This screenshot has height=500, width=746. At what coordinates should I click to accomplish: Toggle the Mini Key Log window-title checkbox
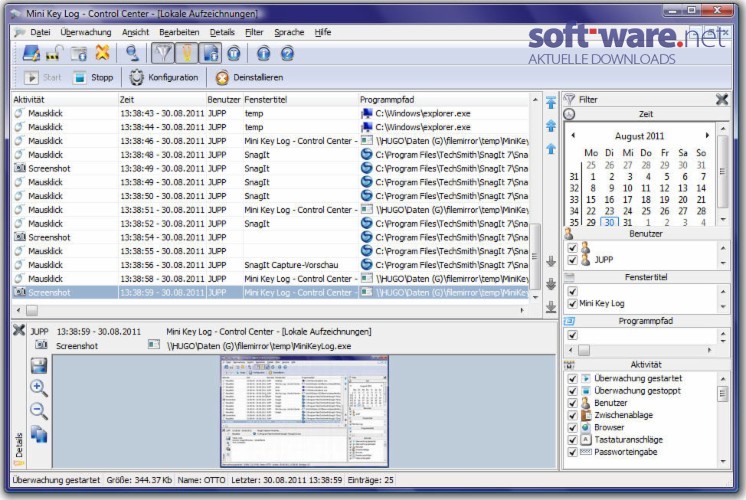pos(572,303)
